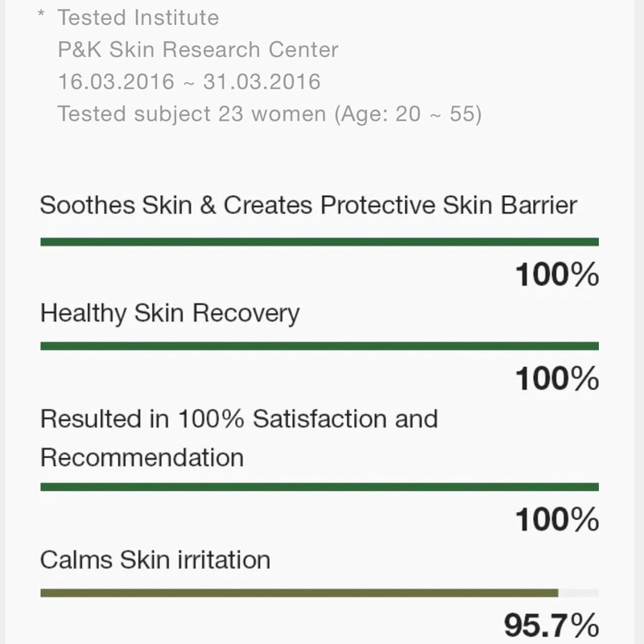Click 'Tested subject 23 women' text
Image resolution: width=644 pixels, height=644 pixels.
pos(192,114)
